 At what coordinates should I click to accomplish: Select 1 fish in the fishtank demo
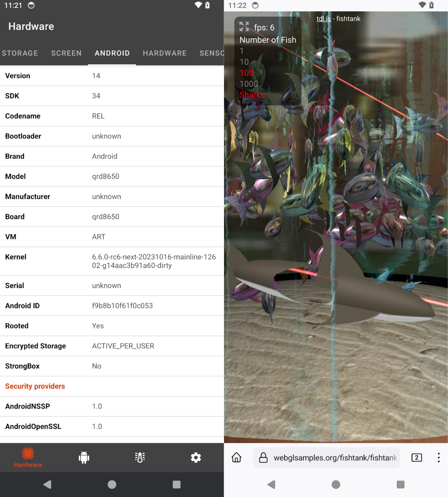pos(241,51)
